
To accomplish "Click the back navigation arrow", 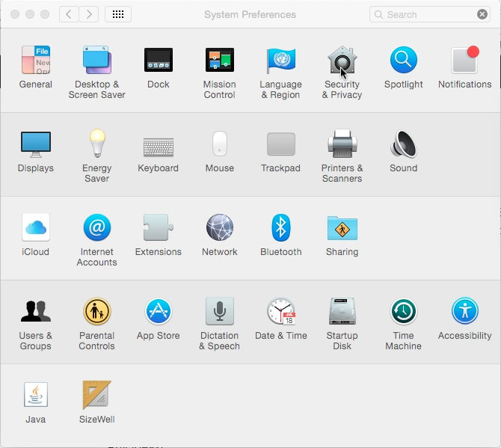I will 69,14.
